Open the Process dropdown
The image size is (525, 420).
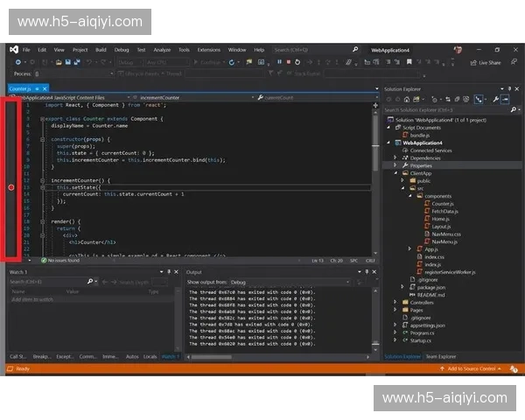(x=73, y=73)
